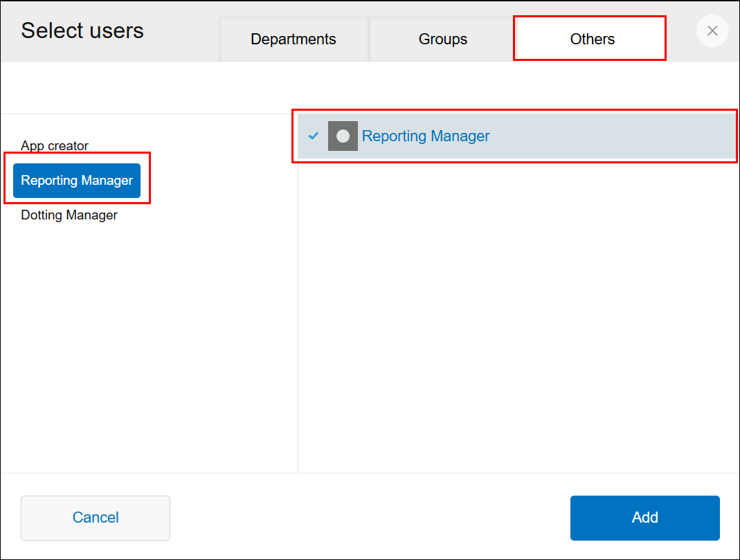The width and height of the screenshot is (740, 560).
Task: Click the Select users dialog title
Action: tap(82, 30)
